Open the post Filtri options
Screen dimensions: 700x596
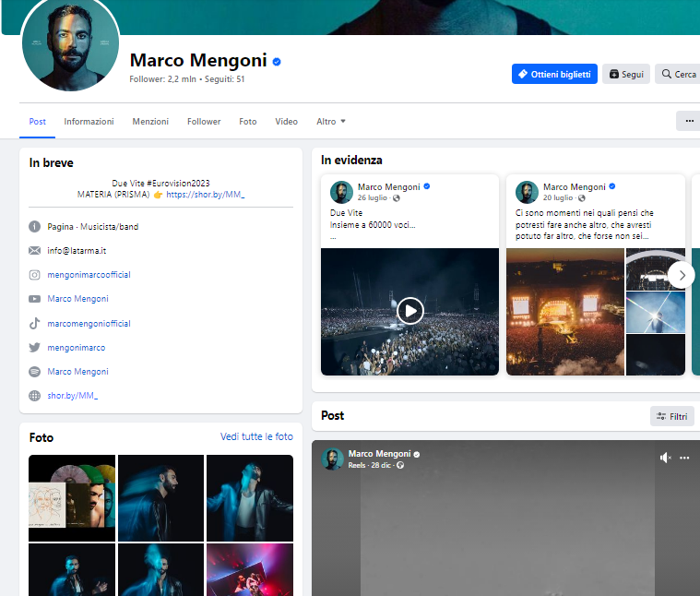[672, 416]
